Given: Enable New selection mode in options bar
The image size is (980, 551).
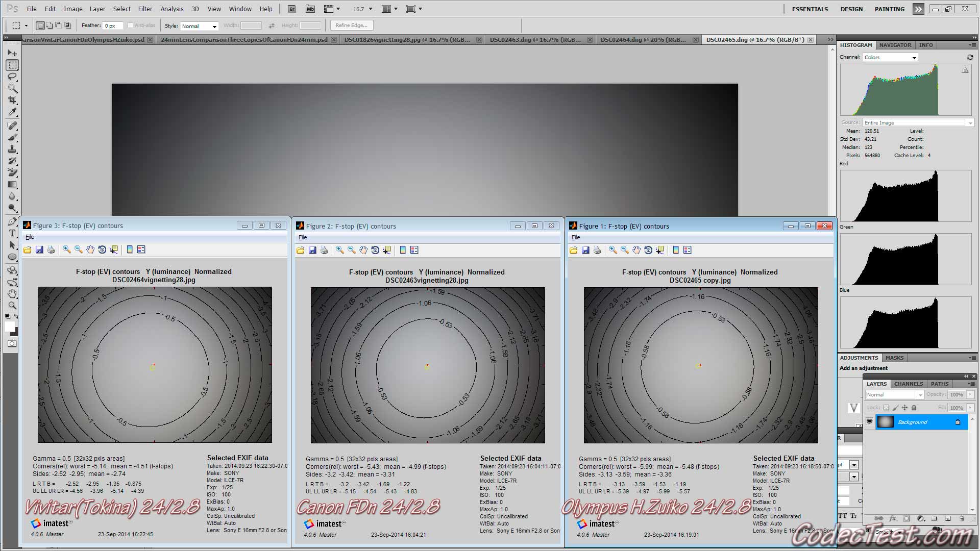Looking at the screenshot, I should (40, 26).
